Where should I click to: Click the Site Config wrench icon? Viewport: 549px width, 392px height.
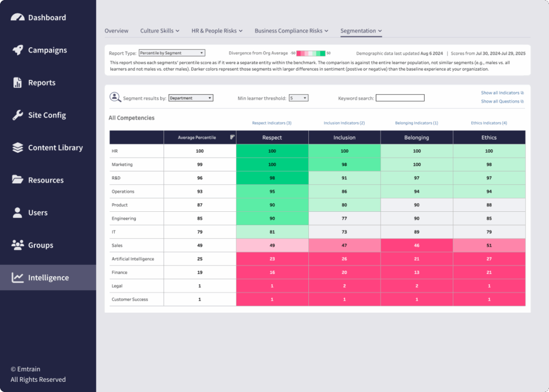pos(18,115)
